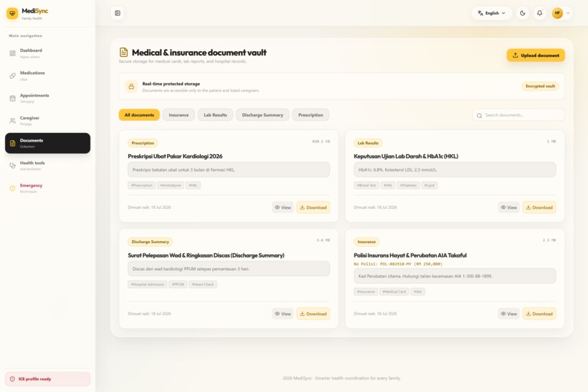Filter by Lab Results
The height and width of the screenshot is (392, 588).
point(215,115)
